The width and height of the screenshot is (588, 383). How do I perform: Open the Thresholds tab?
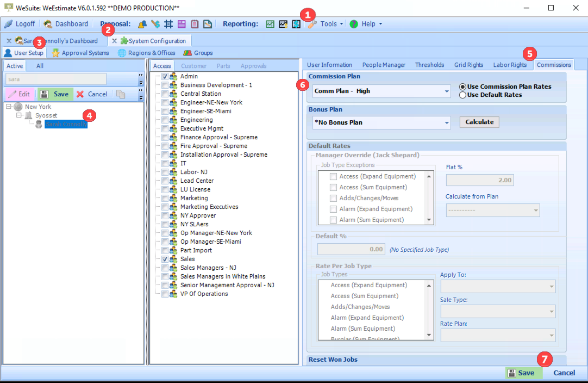pyautogui.click(x=429, y=65)
